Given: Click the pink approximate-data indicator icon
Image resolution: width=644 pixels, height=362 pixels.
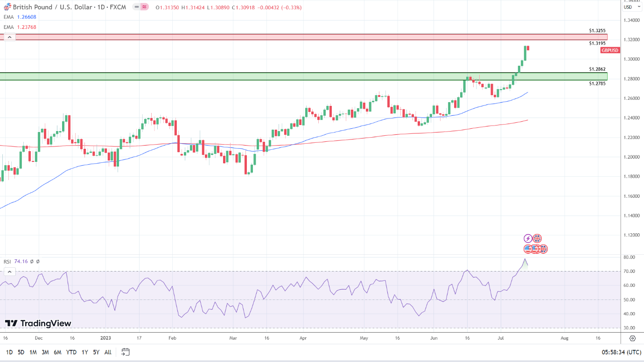Looking at the screenshot, I should click(x=144, y=7).
